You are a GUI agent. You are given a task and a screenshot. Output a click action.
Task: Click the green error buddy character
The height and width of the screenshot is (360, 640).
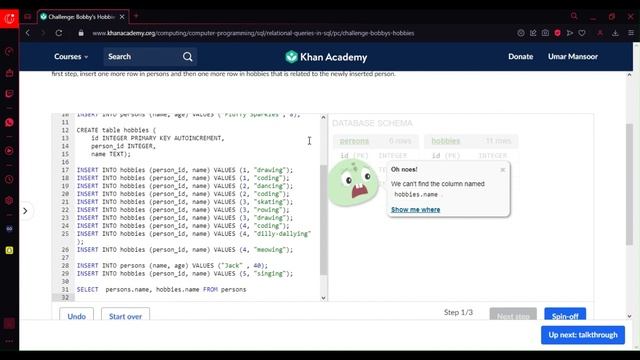[353, 183]
